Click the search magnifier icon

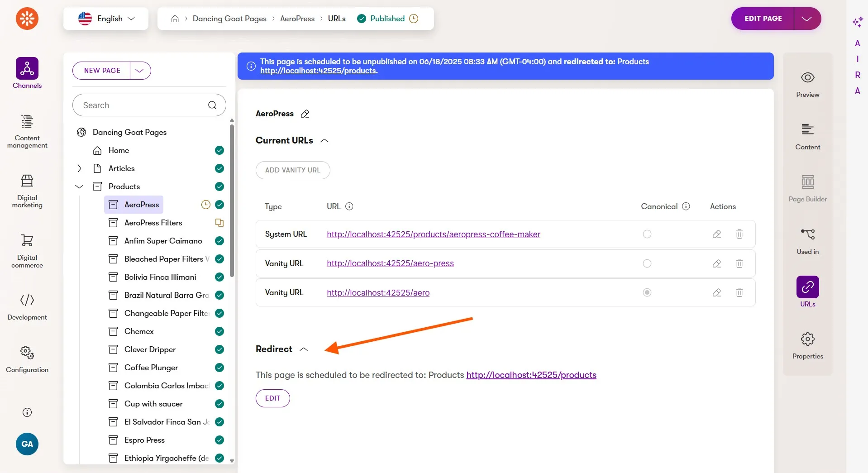212,105
